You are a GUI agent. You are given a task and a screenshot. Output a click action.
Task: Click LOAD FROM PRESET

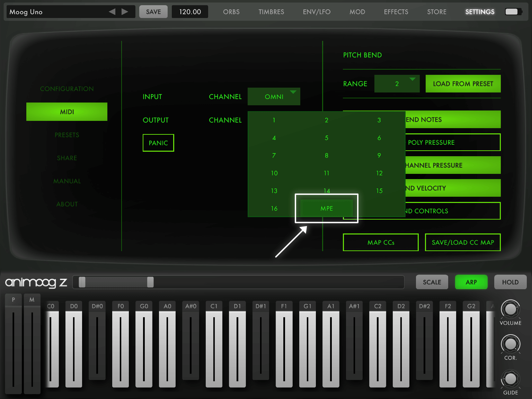click(x=463, y=84)
